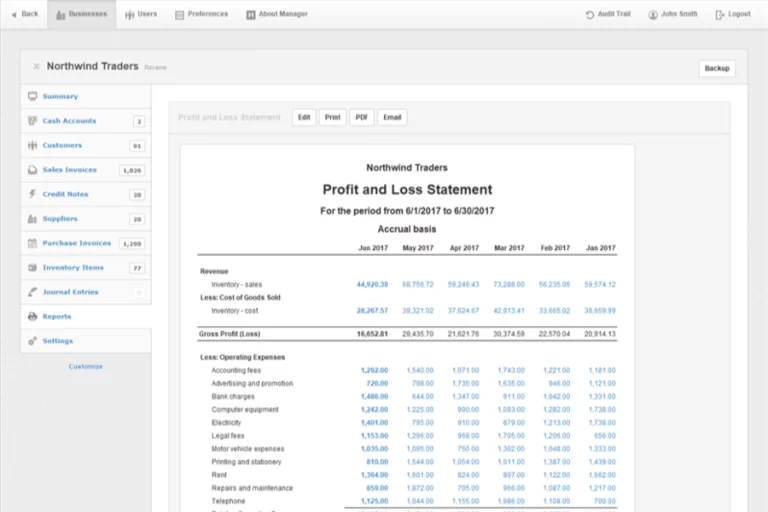
Task: Click the About Manager icon
Action: [251, 15]
